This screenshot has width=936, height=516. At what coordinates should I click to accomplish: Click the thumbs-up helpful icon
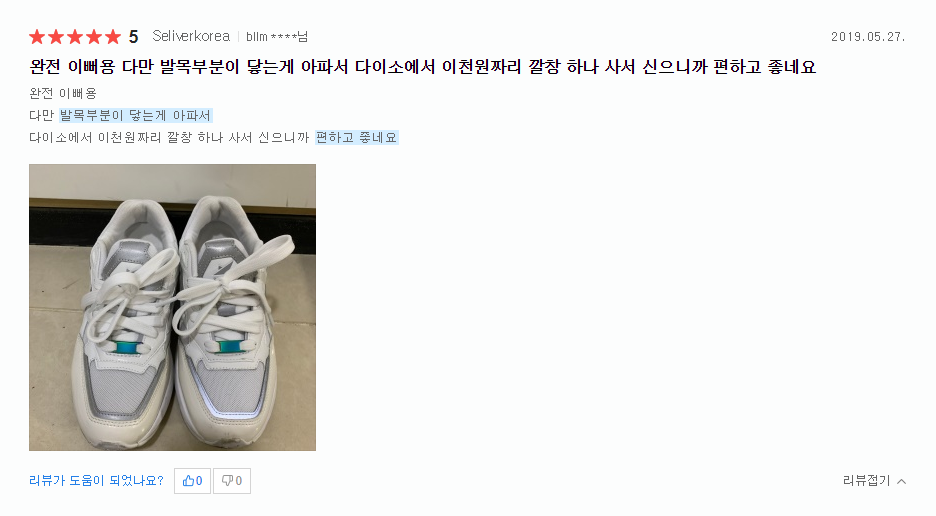(189, 481)
